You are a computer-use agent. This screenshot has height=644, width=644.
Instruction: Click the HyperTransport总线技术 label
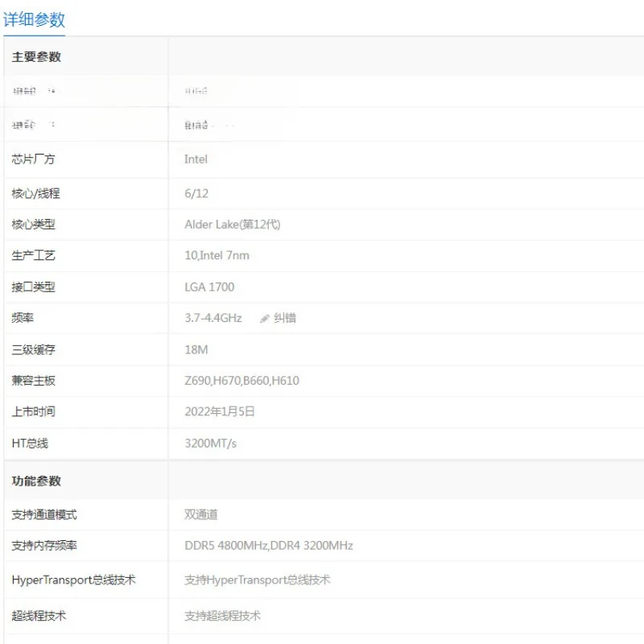pyautogui.click(x=74, y=580)
